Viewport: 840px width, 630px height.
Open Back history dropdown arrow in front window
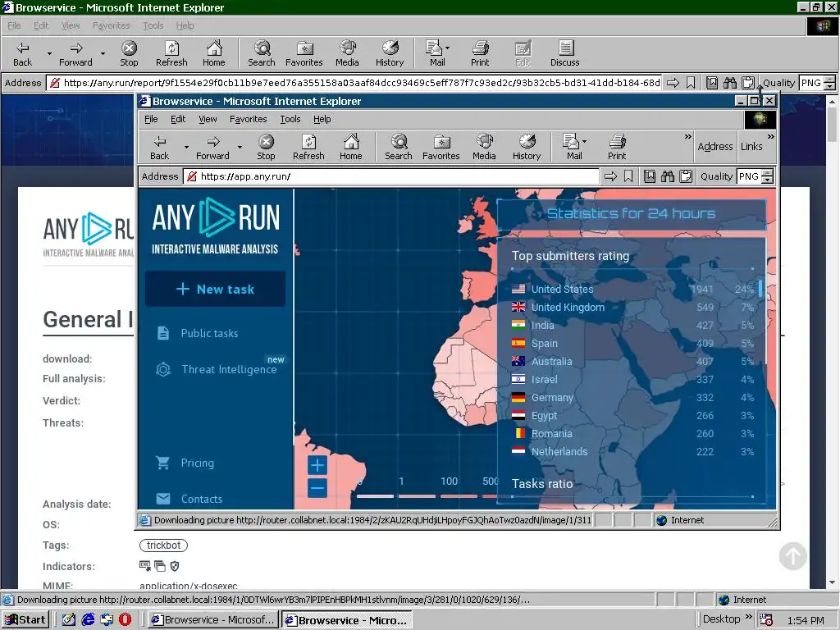tap(186, 148)
